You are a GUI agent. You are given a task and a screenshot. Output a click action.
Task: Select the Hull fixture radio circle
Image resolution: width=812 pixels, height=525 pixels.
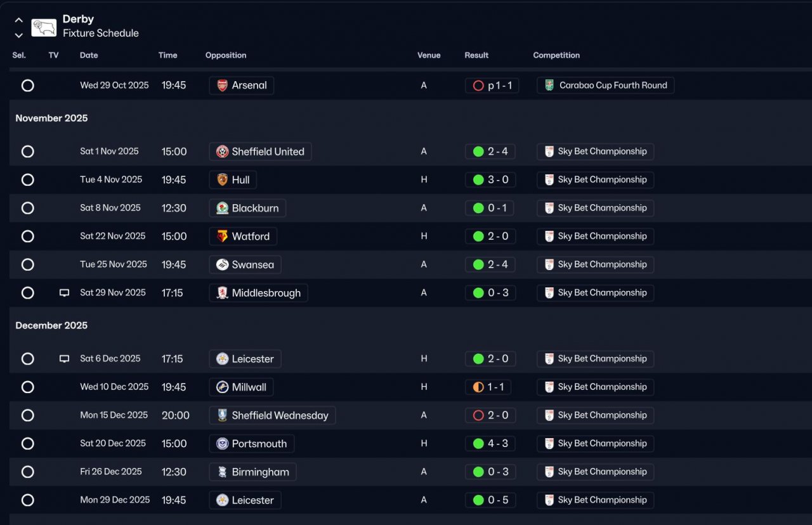[x=28, y=180]
